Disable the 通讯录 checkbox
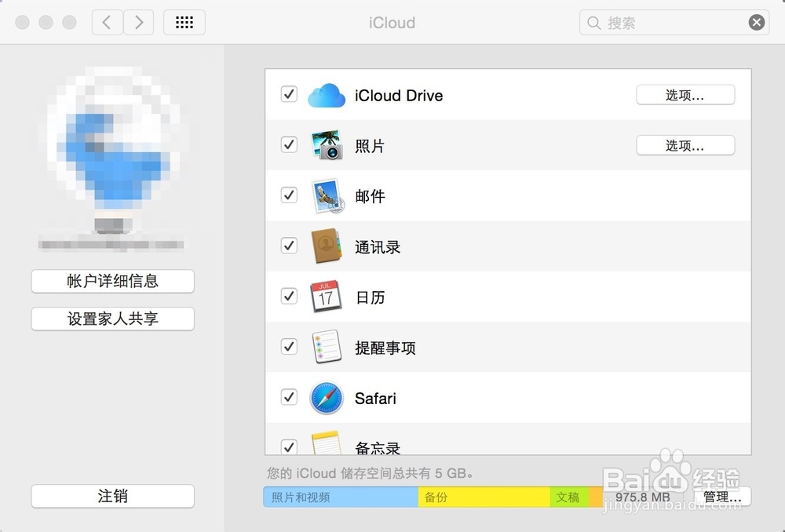 click(289, 246)
